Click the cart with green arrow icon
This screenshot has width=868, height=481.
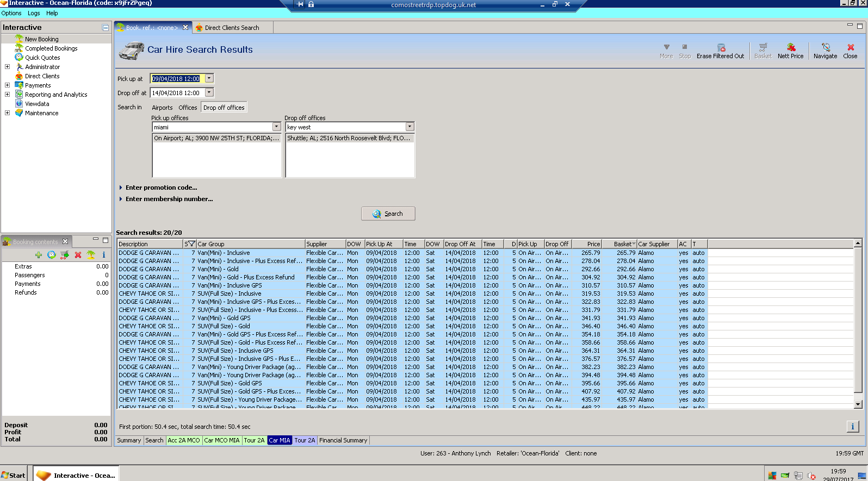pyautogui.click(x=65, y=255)
